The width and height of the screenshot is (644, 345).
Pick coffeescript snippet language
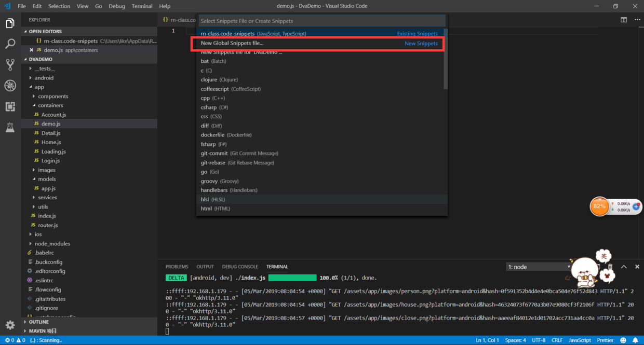319,89
